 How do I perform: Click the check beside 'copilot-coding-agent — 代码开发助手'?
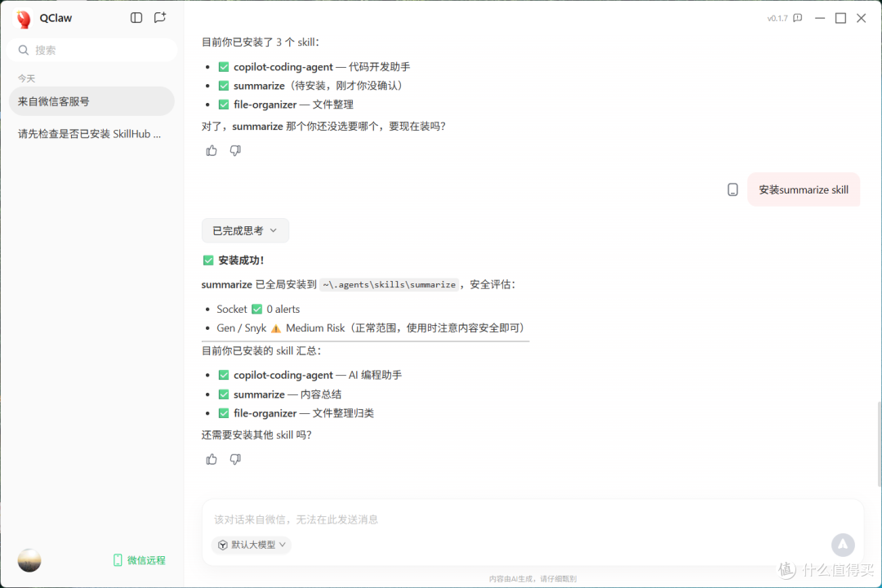click(223, 67)
